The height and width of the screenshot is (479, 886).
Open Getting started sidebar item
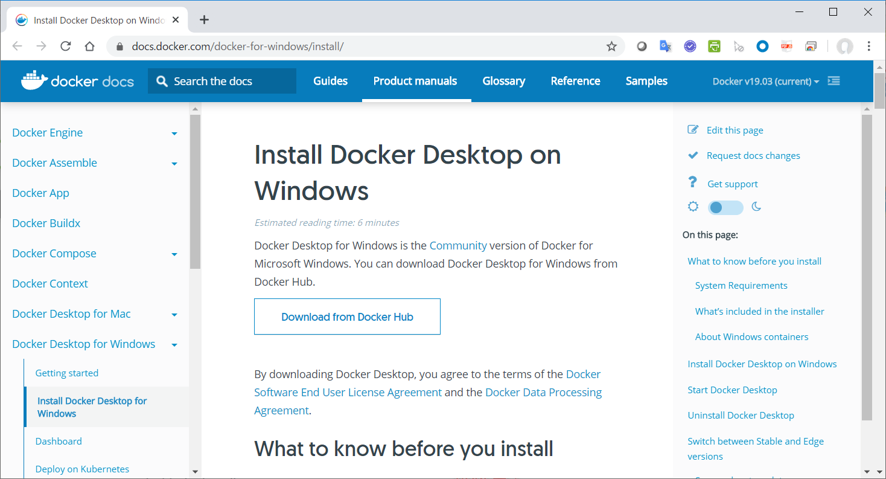(x=67, y=373)
